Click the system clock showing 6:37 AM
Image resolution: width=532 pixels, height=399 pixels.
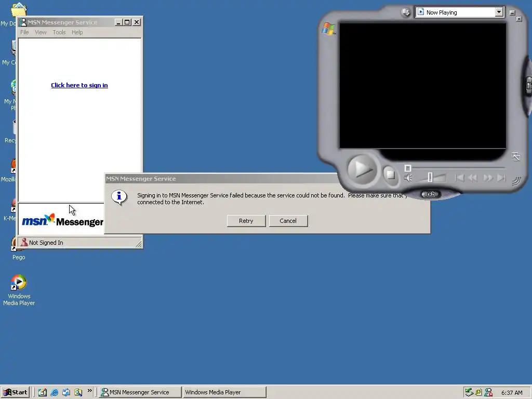(512, 393)
